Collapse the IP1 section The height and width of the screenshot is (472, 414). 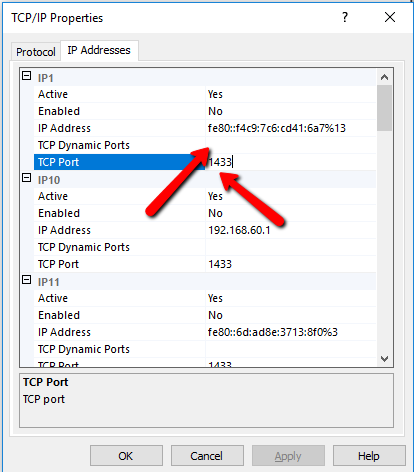(27, 76)
